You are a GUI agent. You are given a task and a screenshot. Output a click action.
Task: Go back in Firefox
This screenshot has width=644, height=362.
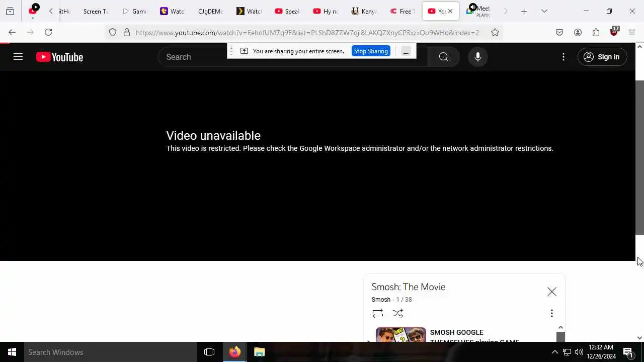pos(12,32)
